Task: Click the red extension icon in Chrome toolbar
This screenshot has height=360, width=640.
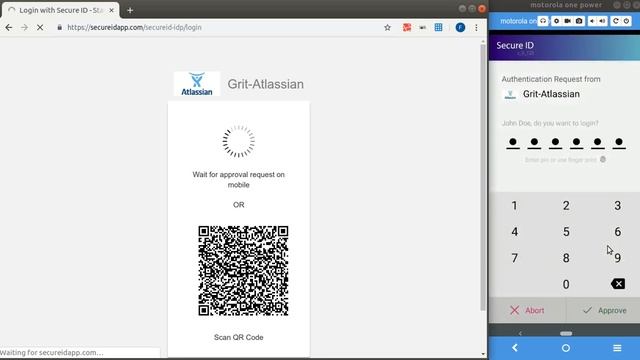Action: click(x=407, y=27)
